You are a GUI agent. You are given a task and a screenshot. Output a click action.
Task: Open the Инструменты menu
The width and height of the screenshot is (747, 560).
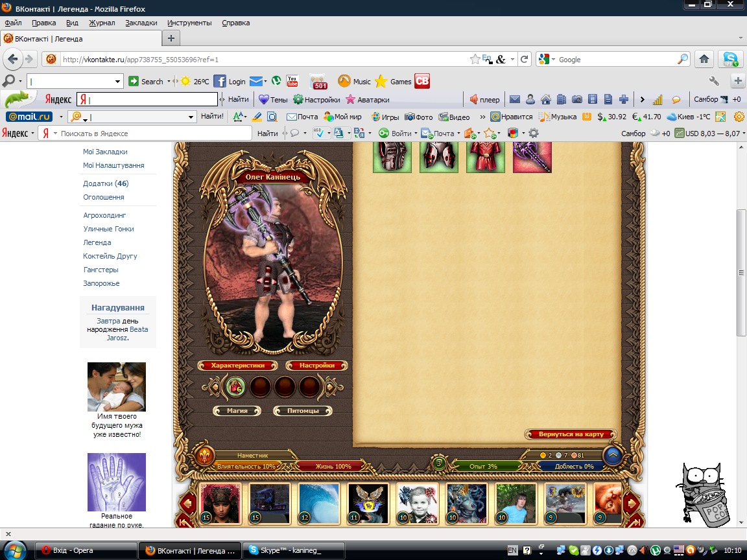click(x=189, y=23)
